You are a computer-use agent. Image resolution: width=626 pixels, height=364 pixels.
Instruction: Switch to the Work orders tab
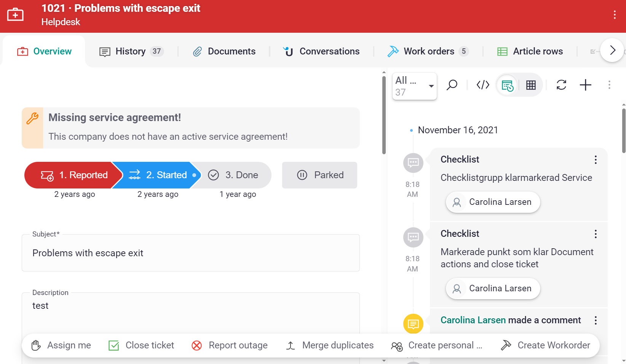[428, 51]
